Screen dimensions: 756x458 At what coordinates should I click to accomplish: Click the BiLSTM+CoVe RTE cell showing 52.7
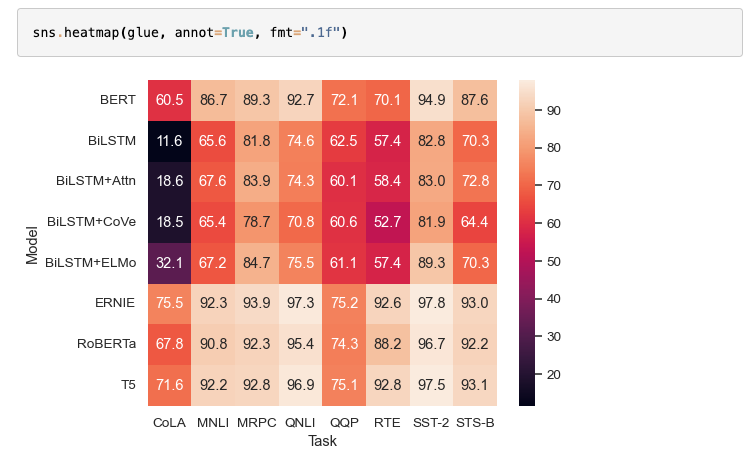point(387,222)
